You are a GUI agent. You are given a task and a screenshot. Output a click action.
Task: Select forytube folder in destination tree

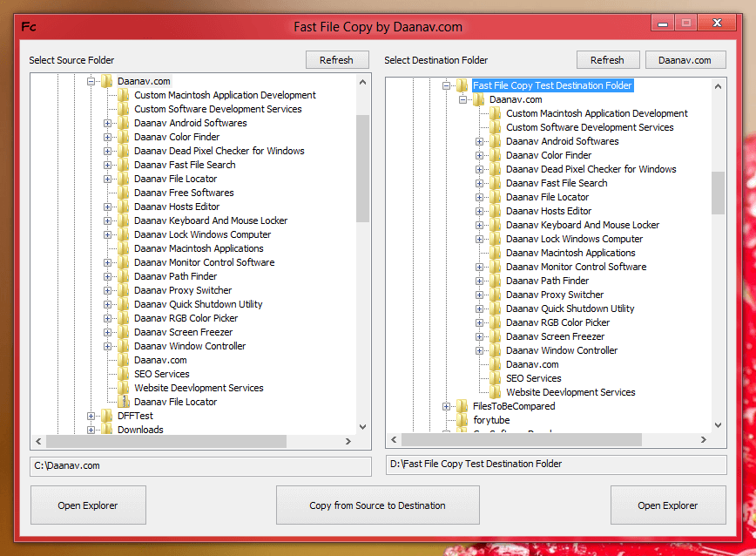click(491, 420)
